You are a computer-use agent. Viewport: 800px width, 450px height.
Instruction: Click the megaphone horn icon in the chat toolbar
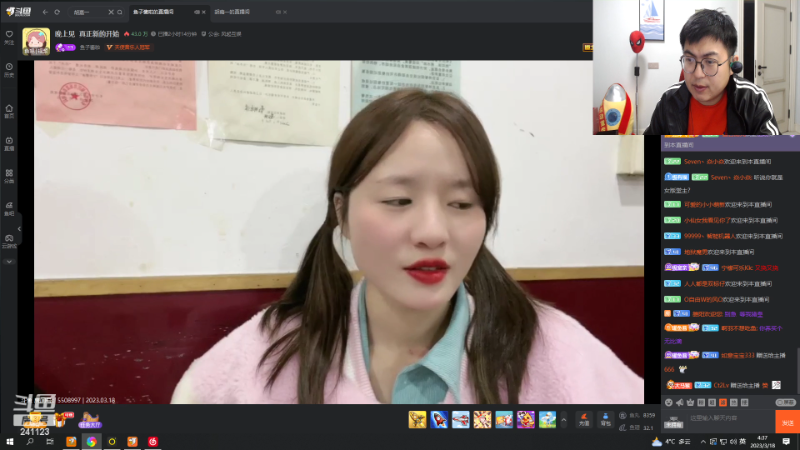coord(680,403)
